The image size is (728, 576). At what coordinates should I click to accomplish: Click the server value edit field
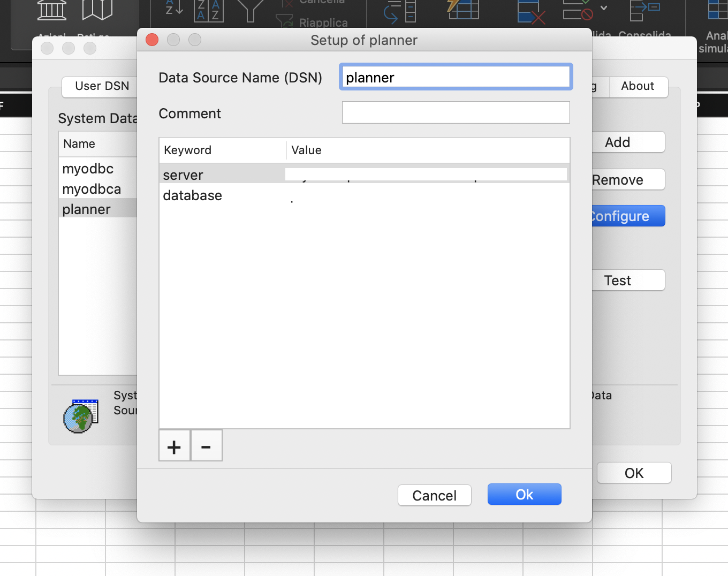click(426, 174)
